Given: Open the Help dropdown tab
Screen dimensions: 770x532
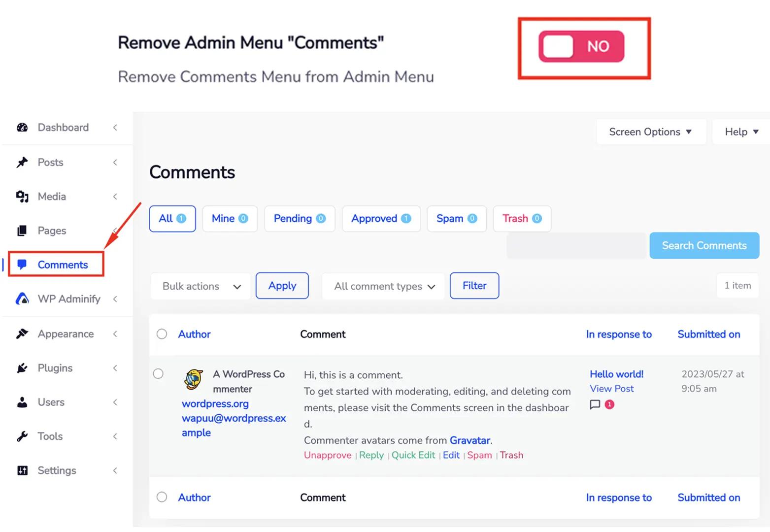Looking at the screenshot, I should [741, 132].
